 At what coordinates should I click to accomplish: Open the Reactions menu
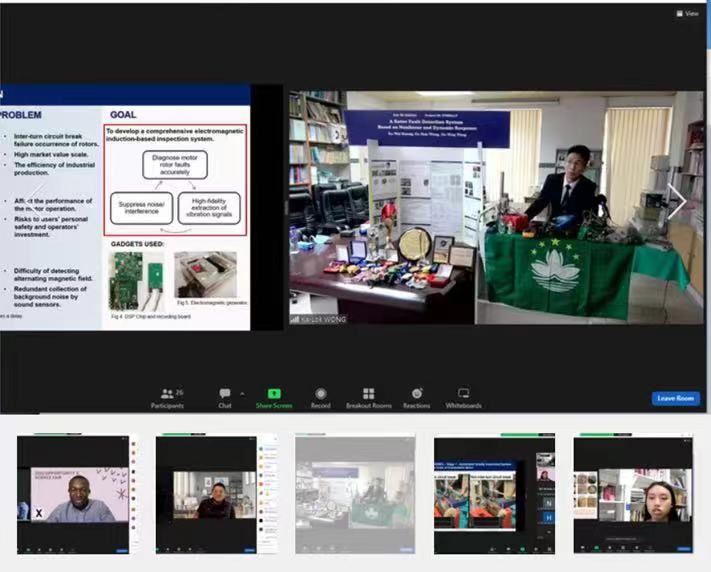417,396
